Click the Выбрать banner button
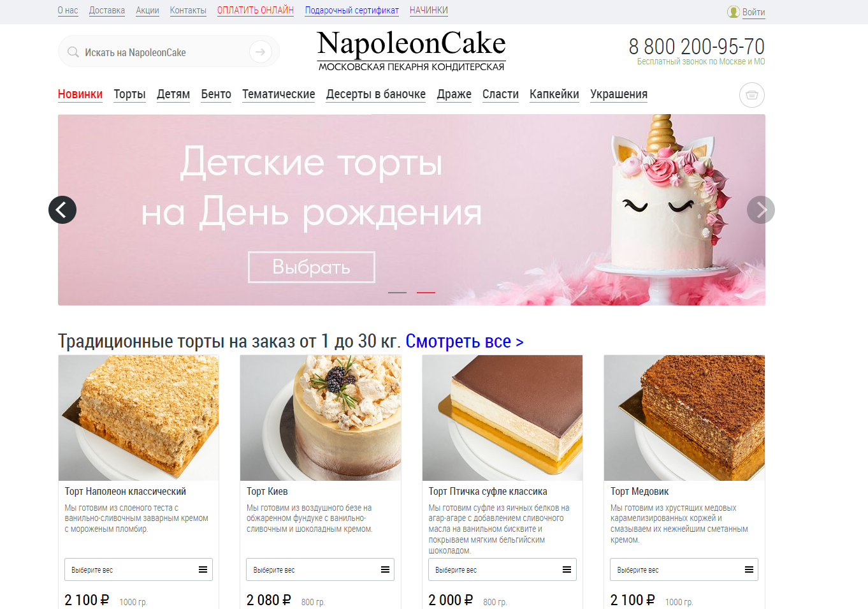The image size is (868, 609). click(x=312, y=267)
